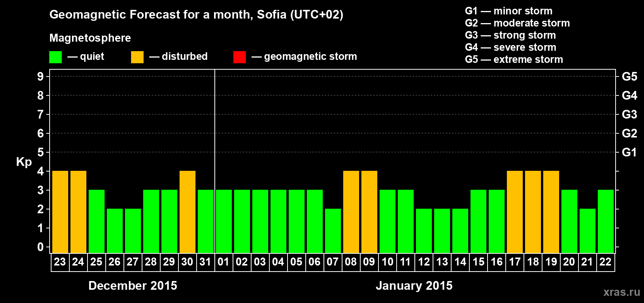644x303 pixels.
Task: Click the Kp value '5' on left axis
Action: pyautogui.click(x=41, y=152)
